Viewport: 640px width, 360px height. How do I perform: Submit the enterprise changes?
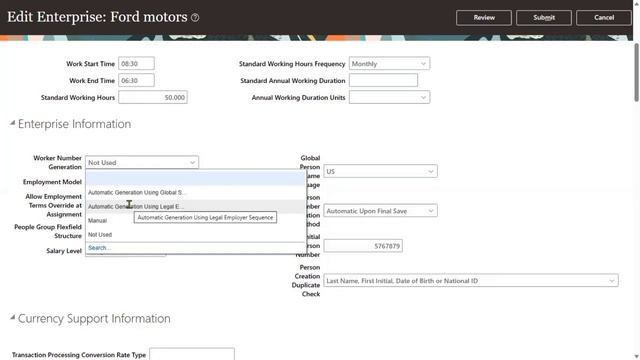[x=544, y=18]
